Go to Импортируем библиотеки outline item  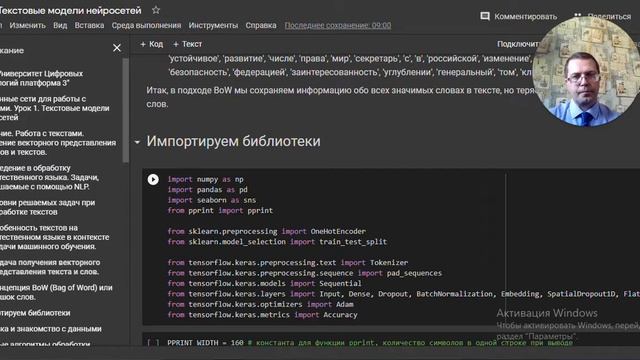coord(35,313)
